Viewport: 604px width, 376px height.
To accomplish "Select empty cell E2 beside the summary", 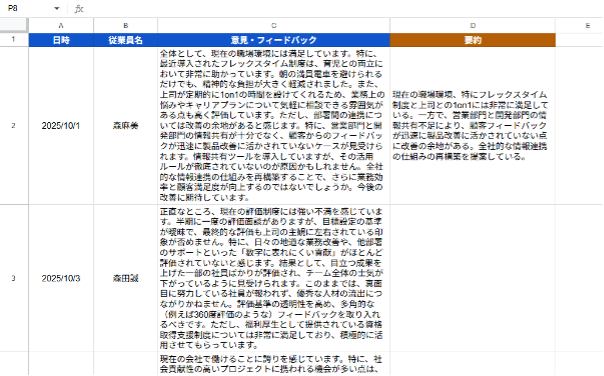I will coord(579,126).
